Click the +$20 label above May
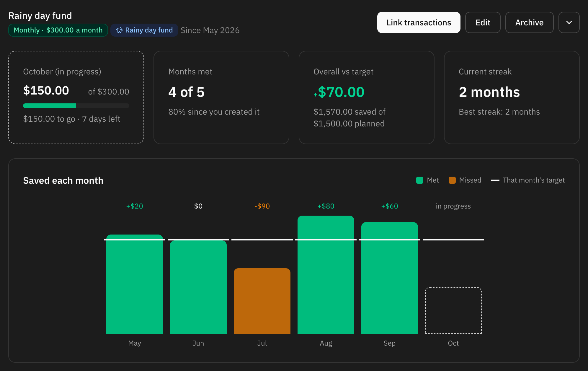The height and width of the screenshot is (371, 588). 135,206
